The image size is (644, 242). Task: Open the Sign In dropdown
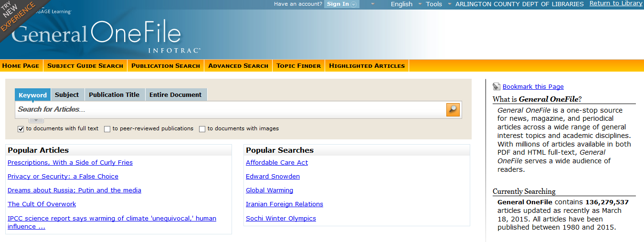tap(341, 4)
